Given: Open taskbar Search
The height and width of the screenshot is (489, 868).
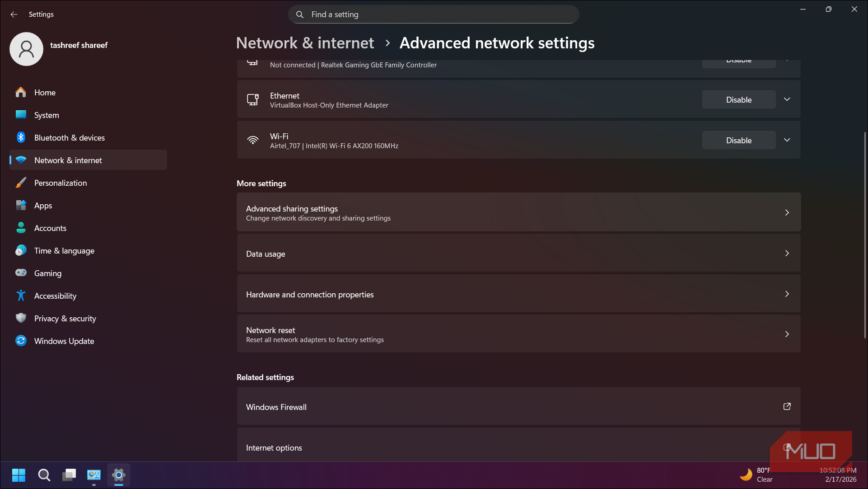Looking at the screenshot, I should pyautogui.click(x=44, y=475).
